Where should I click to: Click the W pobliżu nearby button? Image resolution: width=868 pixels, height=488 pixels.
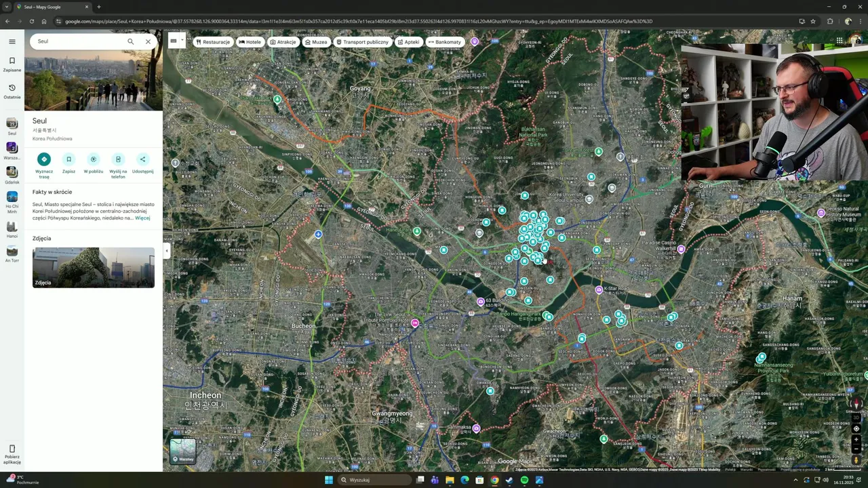tap(94, 159)
